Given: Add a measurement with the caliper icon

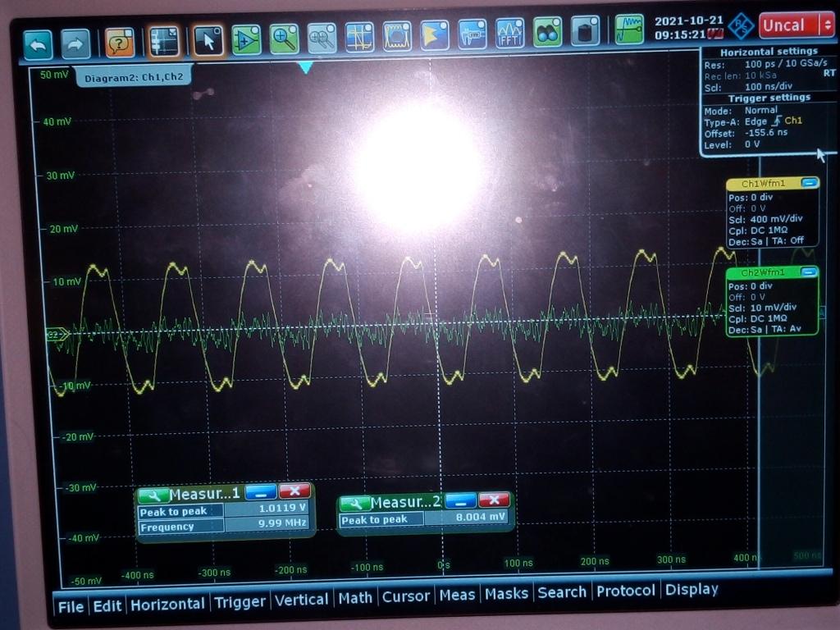Looking at the screenshot, I should [x=472, y=34].
